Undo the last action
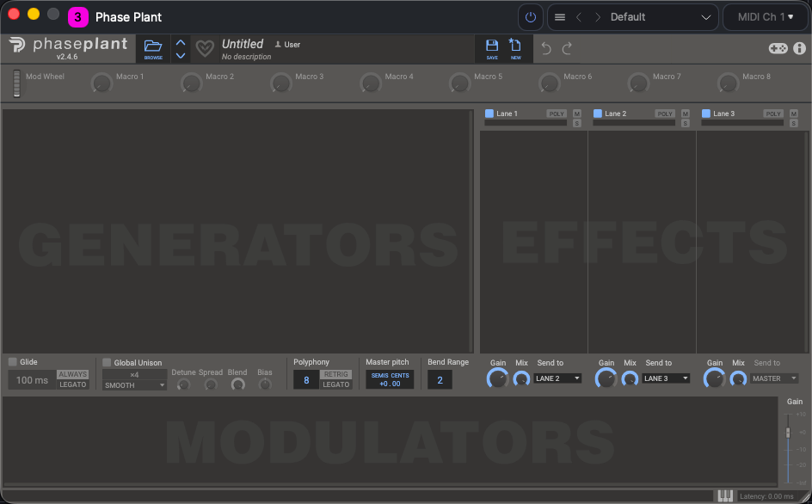Image resolution: width=812 pixels, height=504 pixels. point(546,48)
